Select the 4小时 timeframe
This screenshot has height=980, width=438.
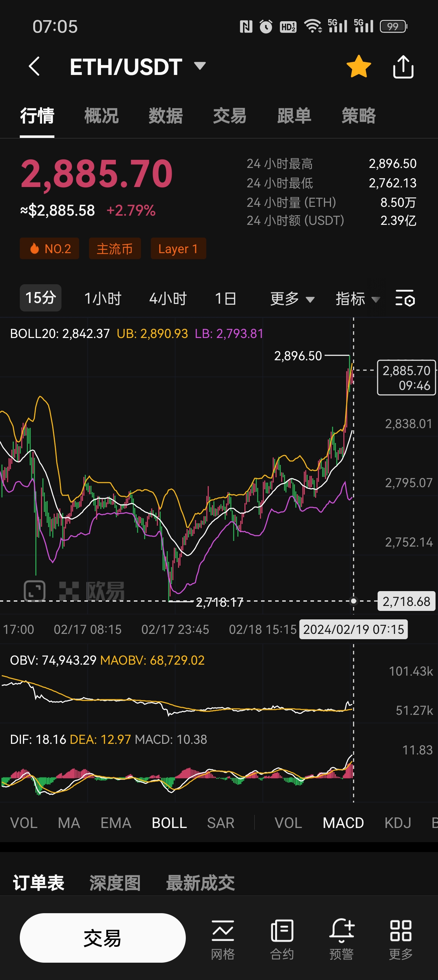tap(168, 298)
